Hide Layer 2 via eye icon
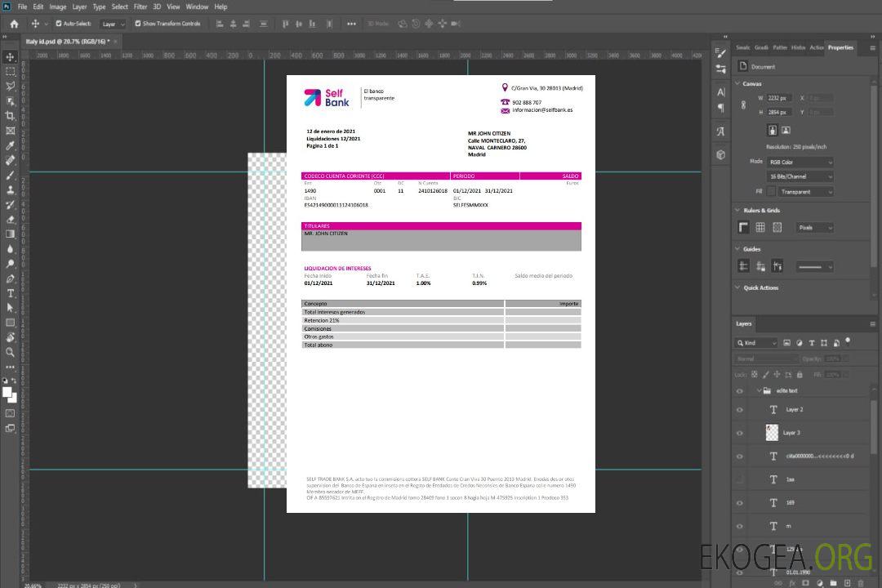This screenshot has height=588, width=882. (x=740, y=410)
